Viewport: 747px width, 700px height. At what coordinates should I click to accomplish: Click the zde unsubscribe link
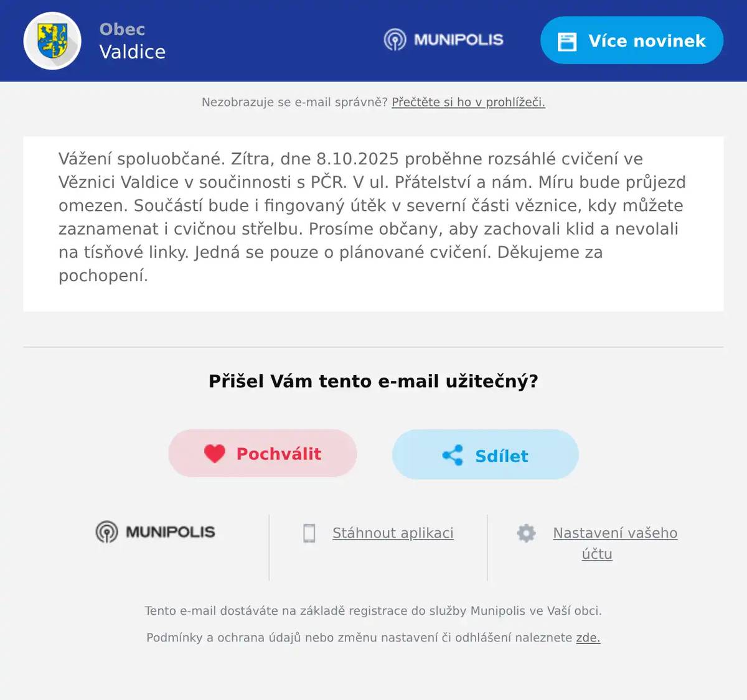point(588,637)
